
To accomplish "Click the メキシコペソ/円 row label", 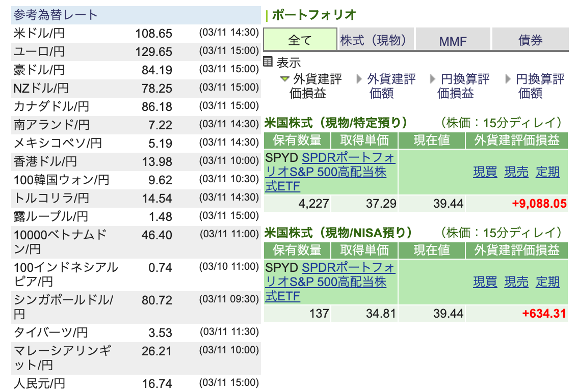I will (58, 143).
